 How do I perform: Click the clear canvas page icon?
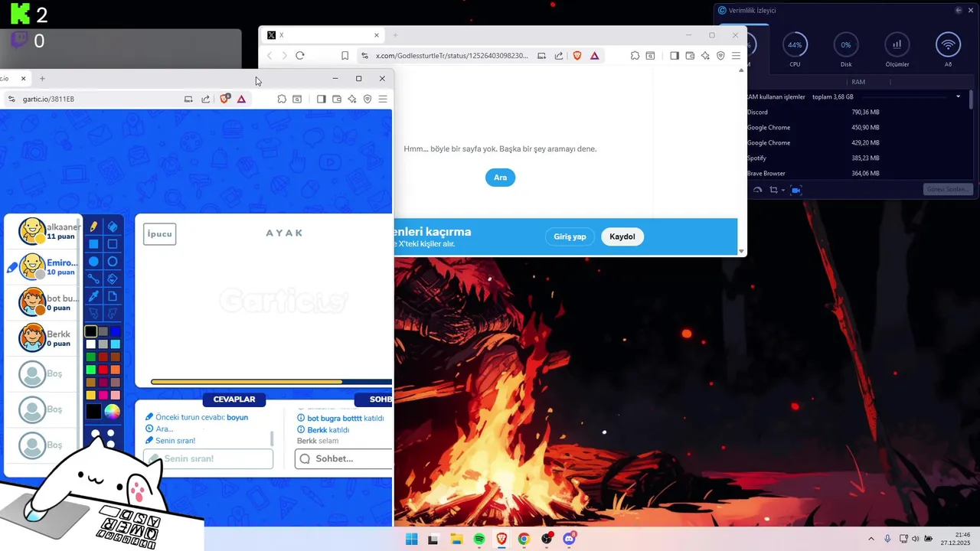[x=113, y=296]
